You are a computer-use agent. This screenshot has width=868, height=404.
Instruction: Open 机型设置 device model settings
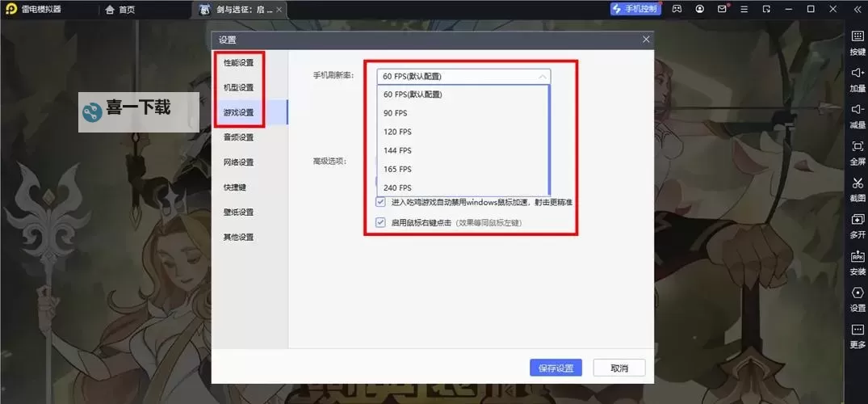coord(238,87)
